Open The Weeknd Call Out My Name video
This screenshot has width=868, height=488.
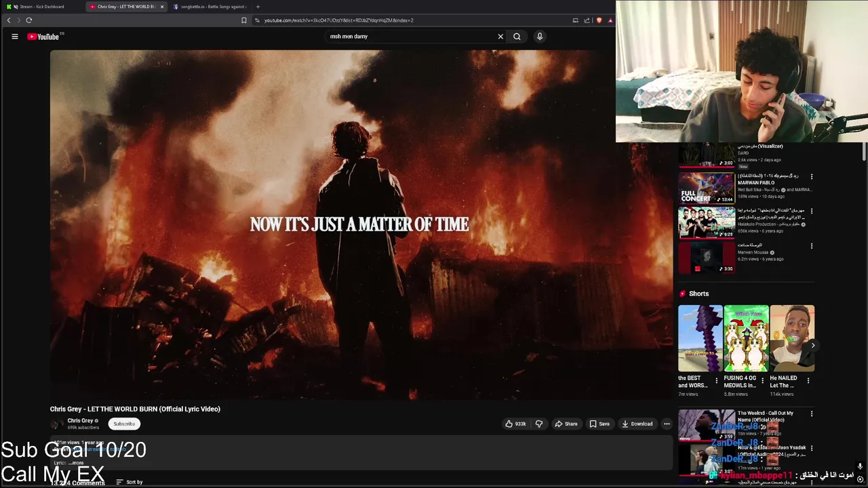(x=706, y=425)
